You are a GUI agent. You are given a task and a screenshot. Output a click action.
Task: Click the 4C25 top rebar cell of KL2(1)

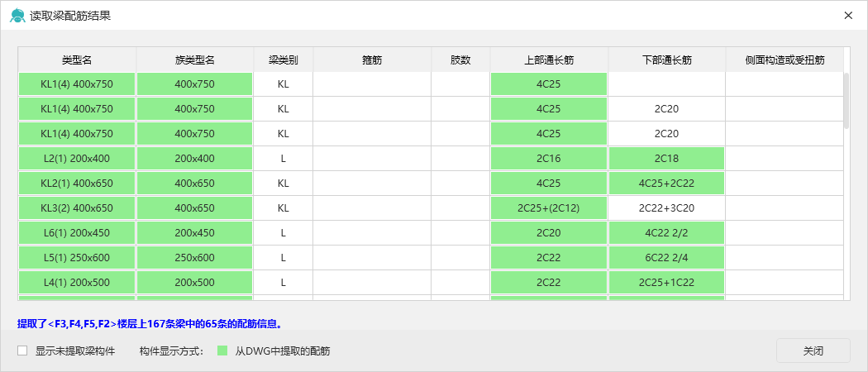coord(549,184)
